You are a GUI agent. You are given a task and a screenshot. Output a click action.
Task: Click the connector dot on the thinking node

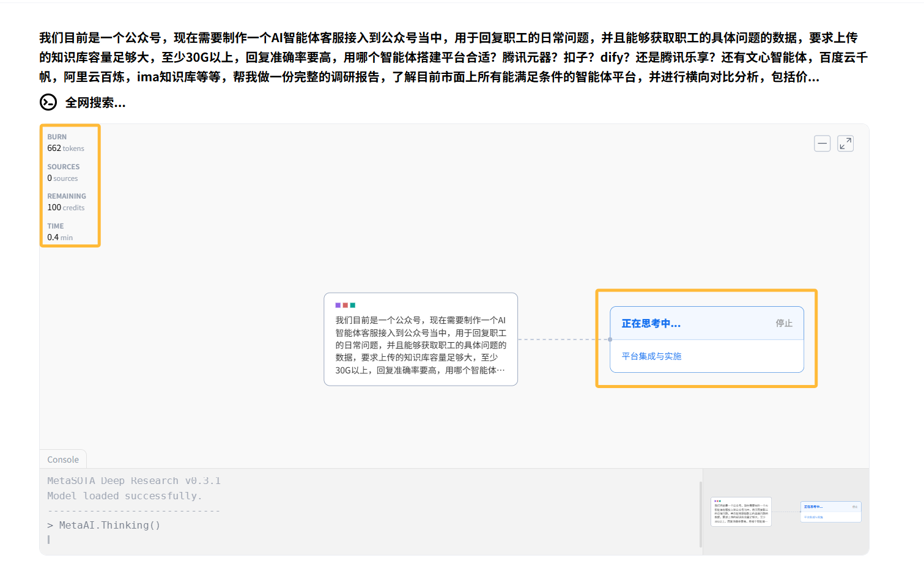pos(610,339)
